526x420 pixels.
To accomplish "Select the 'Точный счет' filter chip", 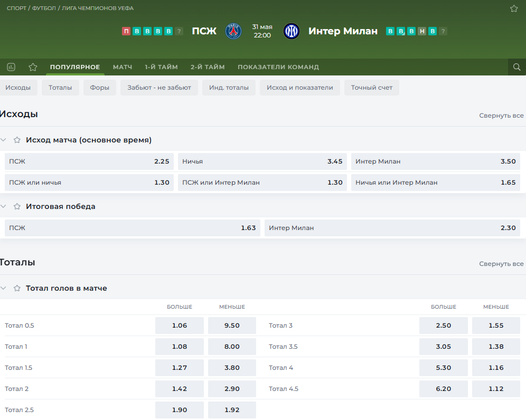I will pyautogui.click(x=372, y=88).
